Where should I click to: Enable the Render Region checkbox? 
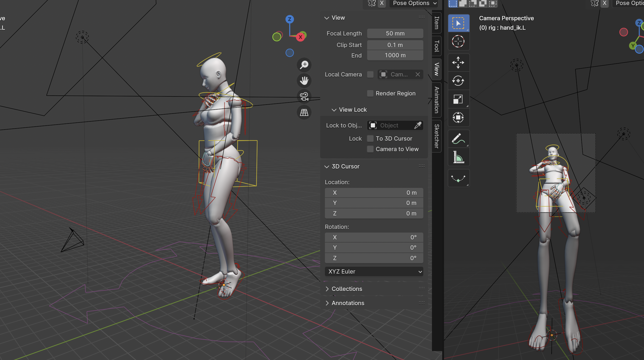[x=370, y=93]
